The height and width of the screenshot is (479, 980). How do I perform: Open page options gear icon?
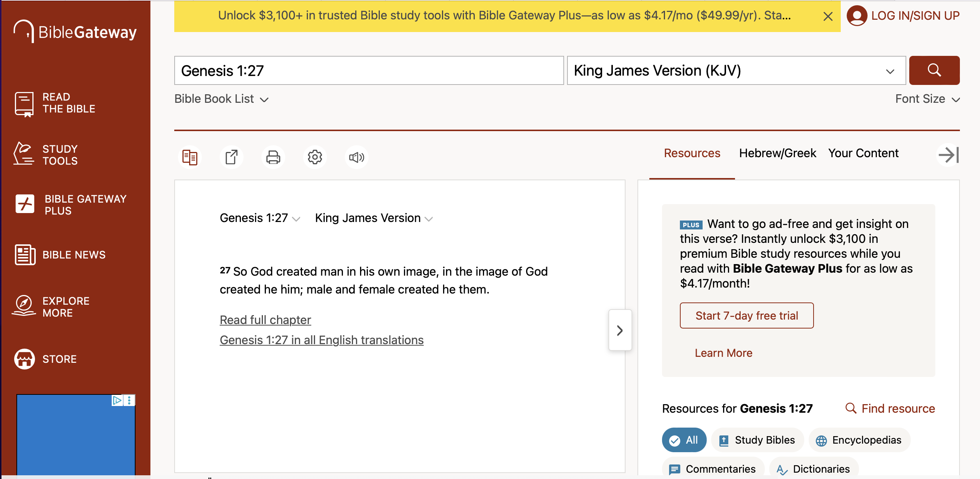coord(315,157)
